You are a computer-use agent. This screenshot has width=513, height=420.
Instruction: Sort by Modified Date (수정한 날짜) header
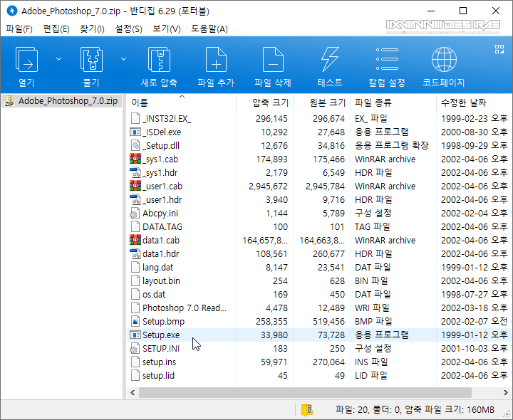tap(475, 103)
